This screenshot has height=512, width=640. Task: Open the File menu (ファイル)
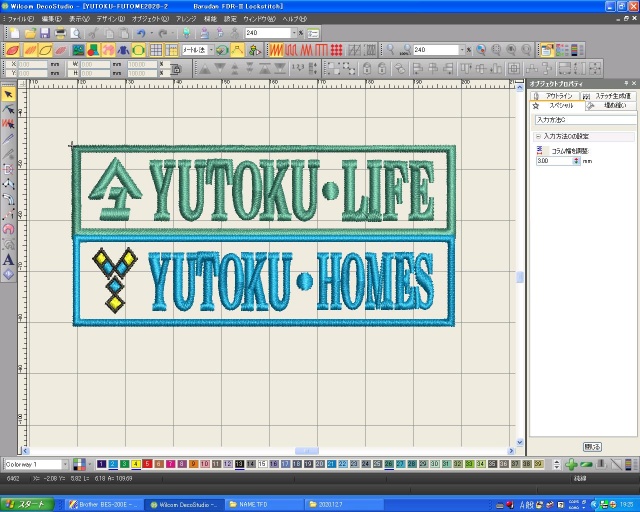(20, 19)
